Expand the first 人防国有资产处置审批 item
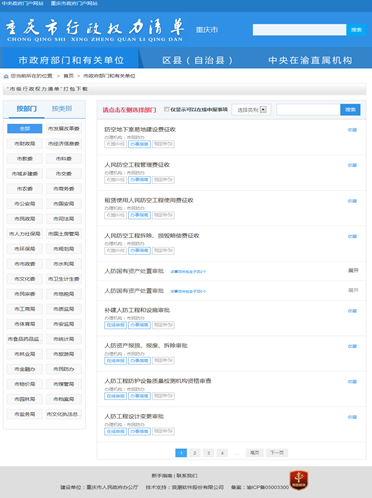 pos(353,270)
